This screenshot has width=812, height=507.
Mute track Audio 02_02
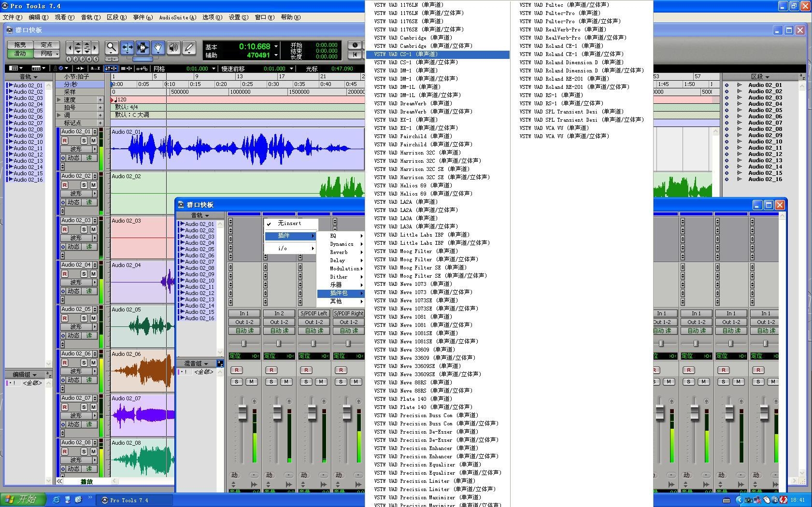pos(94,185)
